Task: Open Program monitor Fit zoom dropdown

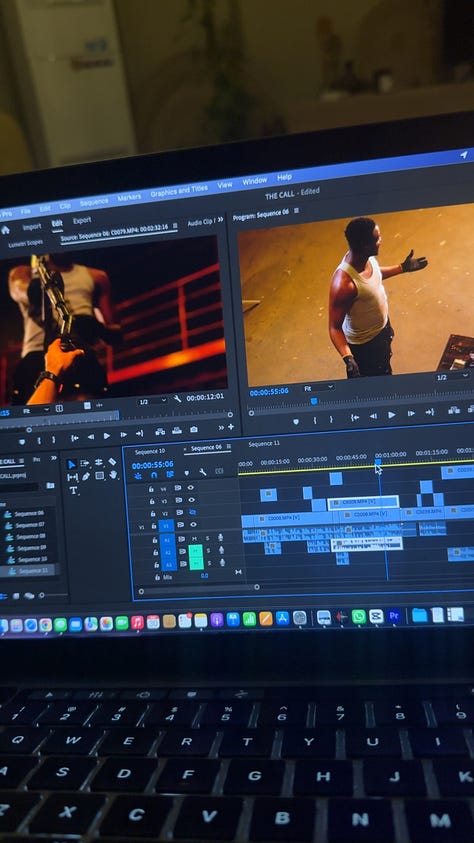Action: [x=318, y=388]
